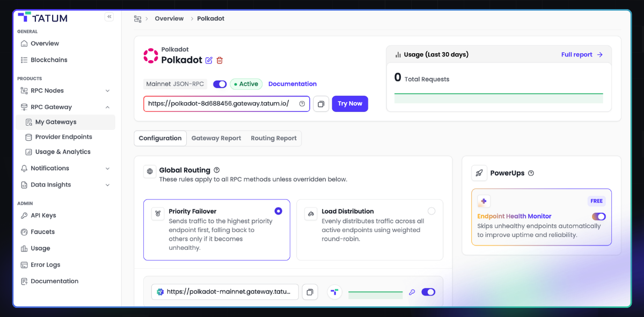The image size is (644, 317).
Task: Click the Blockchains list icon
Action: (x=24, y=60)
